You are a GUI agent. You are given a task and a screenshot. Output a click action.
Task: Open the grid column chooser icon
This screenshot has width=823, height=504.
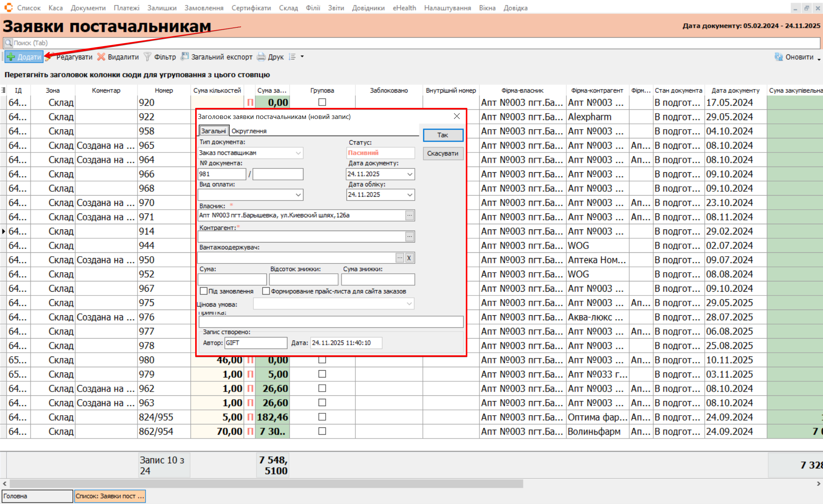click(3, 90)
